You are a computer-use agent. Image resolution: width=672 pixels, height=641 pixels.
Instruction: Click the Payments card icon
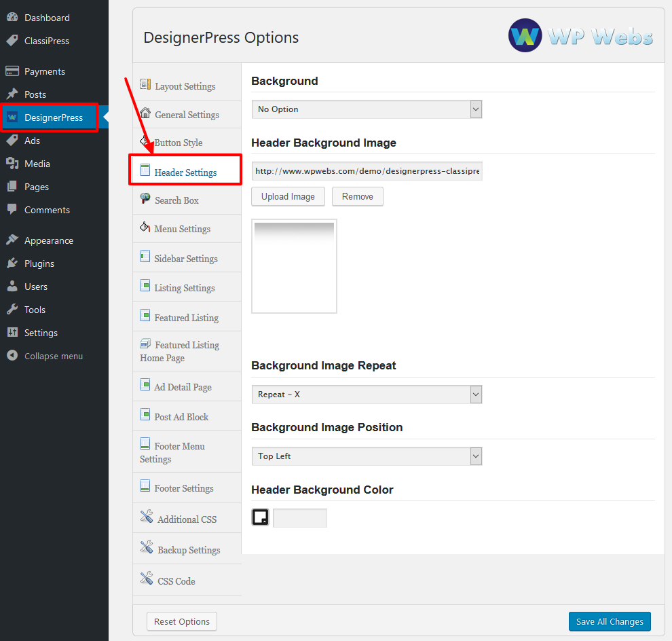pos(12,71)
